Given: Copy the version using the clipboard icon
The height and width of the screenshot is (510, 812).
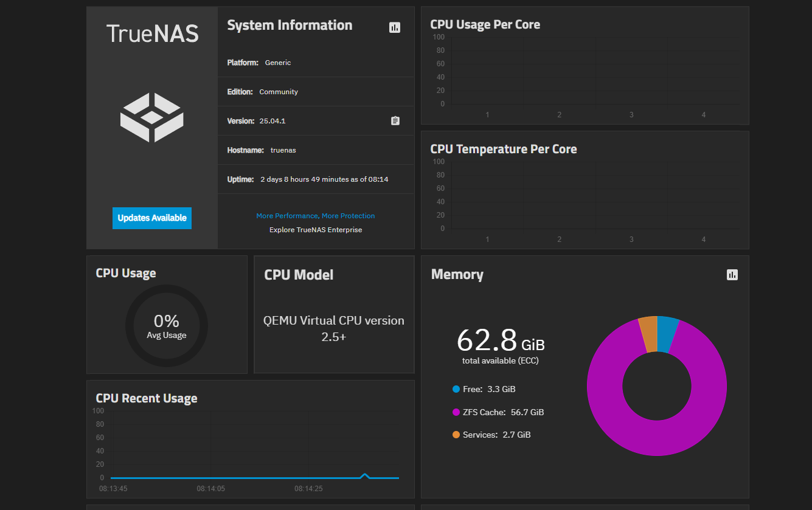Looking at the screenshot, I should point(395,120).
